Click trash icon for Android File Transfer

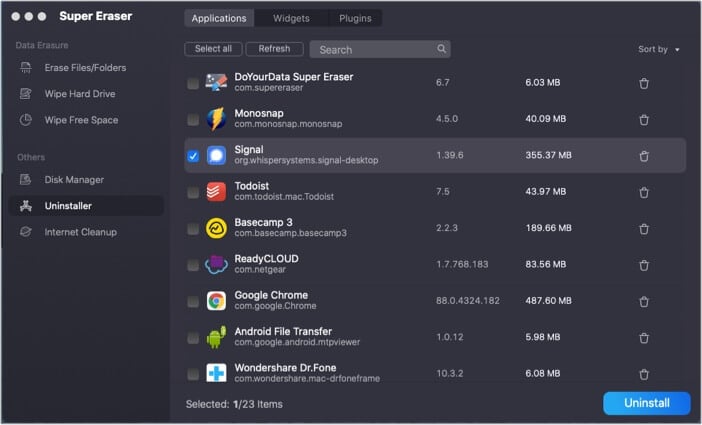pos(644,338)
